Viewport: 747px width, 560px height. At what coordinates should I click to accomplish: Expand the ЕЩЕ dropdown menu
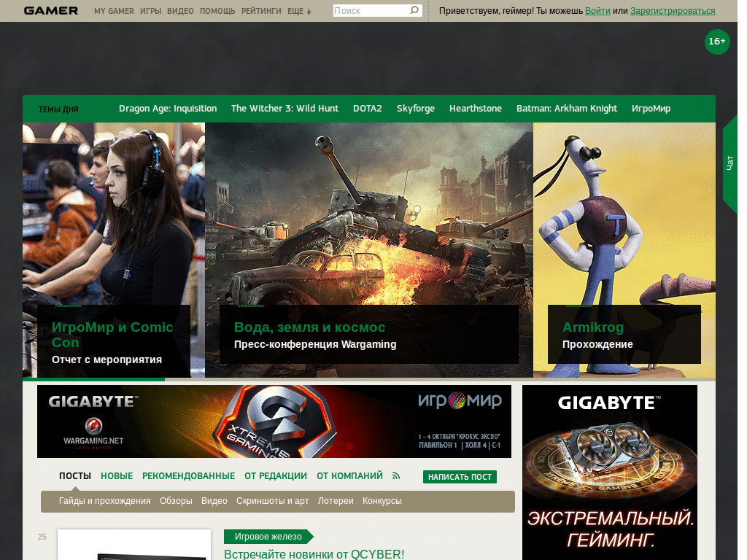pyautogui.click(x=299, y=11)
